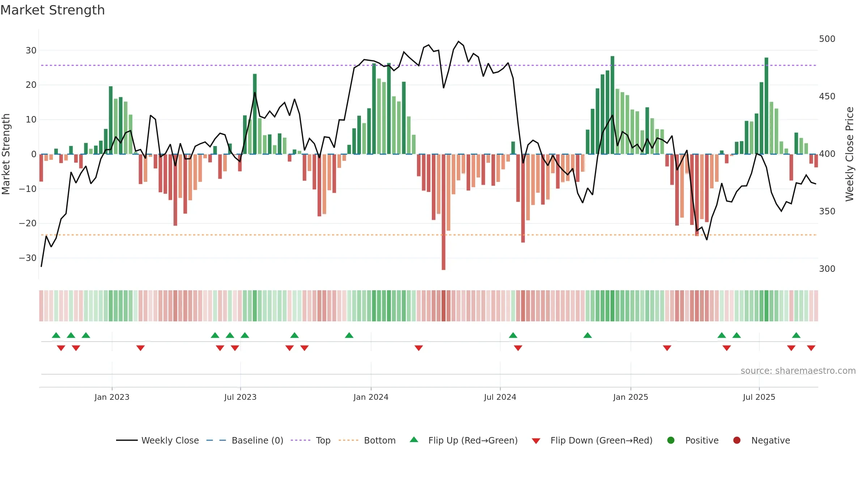The height and width of the screenshot is (488, 868).
Task: Click the Jul 2025 axis label
Action: coord(759,397)
